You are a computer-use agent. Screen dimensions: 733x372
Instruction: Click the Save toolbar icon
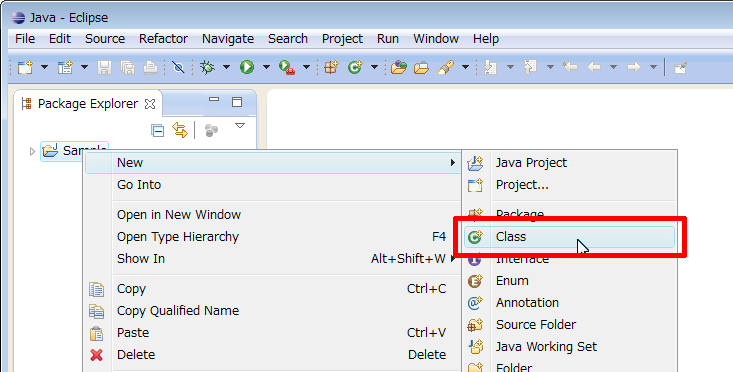coord(104,67)
